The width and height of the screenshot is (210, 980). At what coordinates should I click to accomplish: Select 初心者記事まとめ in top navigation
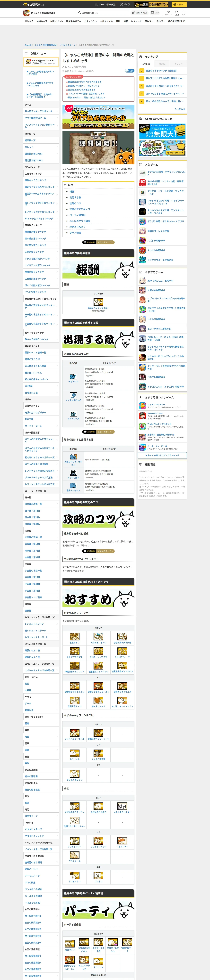(176, 21)
